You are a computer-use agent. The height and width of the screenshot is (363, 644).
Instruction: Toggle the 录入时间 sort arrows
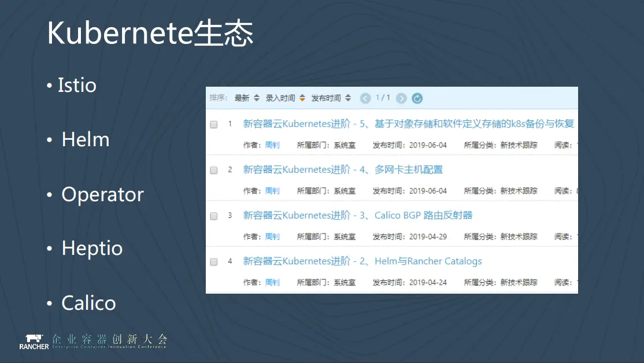coord(302,98)
